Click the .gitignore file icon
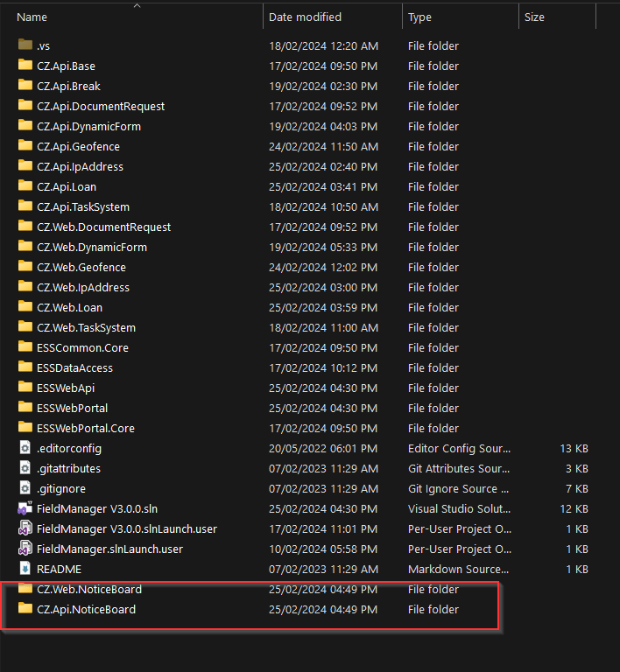This screenshot has height=672, width=620. [x=25, y=488]
